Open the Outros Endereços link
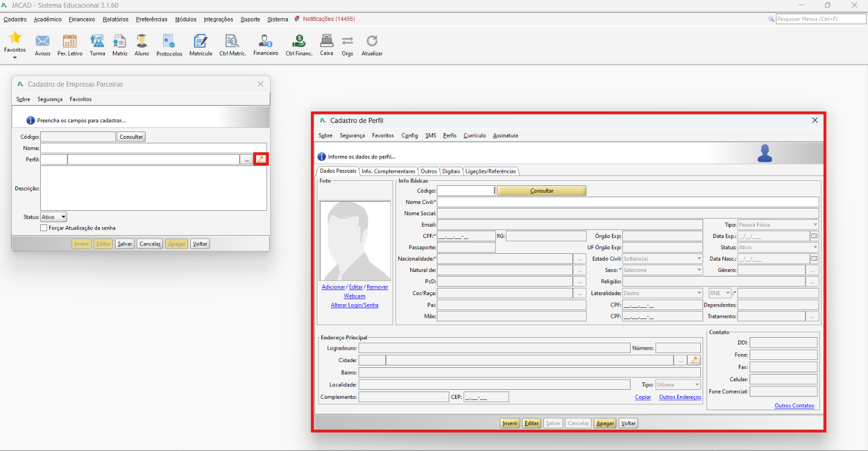The image size is (868, 451). [680, 397]
